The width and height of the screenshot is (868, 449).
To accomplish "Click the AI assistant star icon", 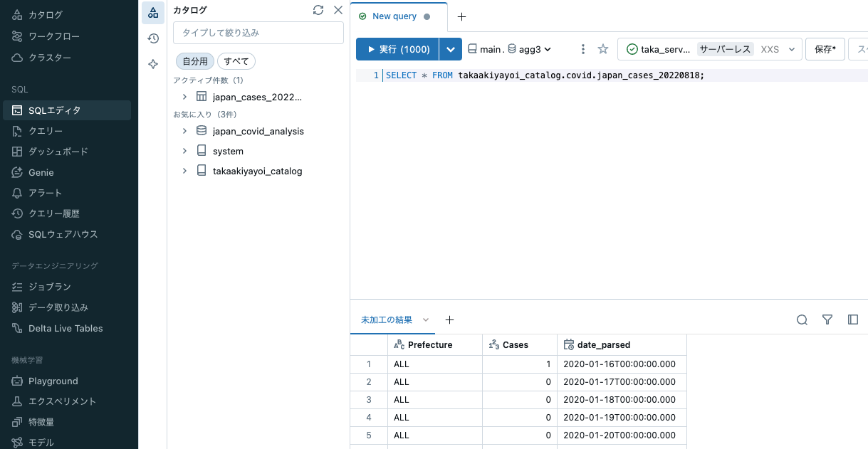I will coord(153,64).
